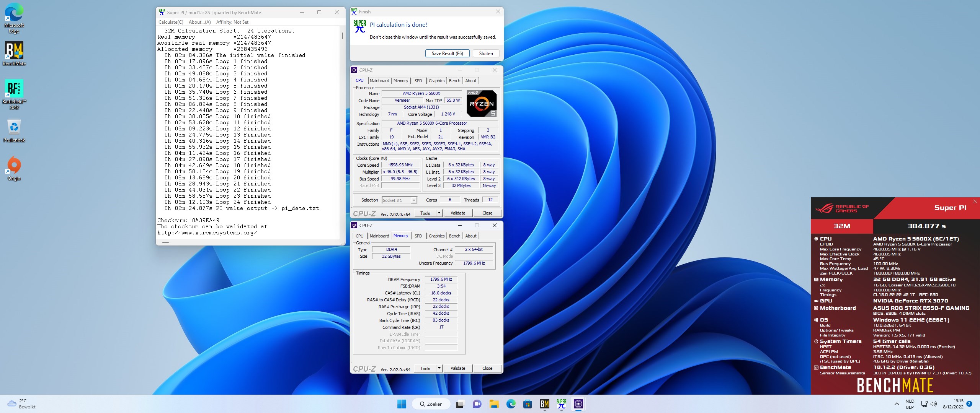
Task: Select Mainboard tab in upper CPU-Z
Action: click(379, 81)
